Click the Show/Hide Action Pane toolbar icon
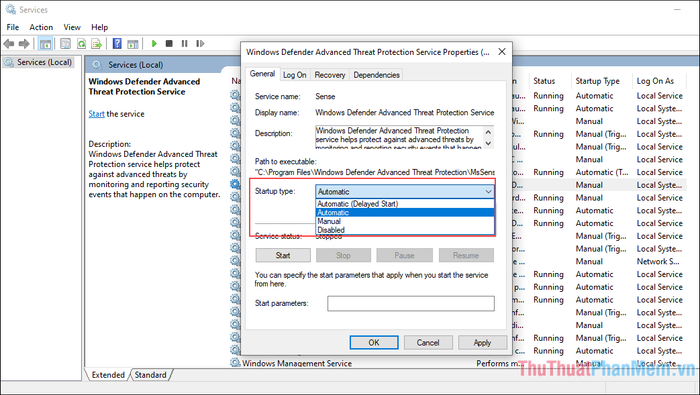700x395 pixels. tap(133, 44)
